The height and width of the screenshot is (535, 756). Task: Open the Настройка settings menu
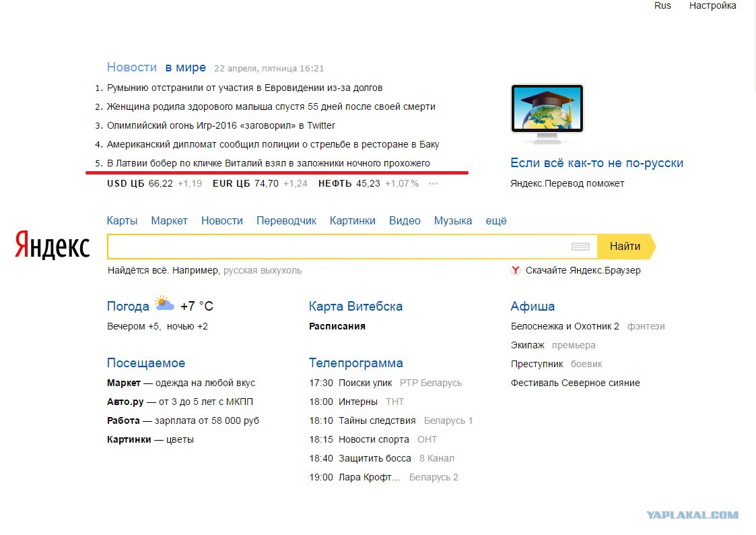pos(713,6)
